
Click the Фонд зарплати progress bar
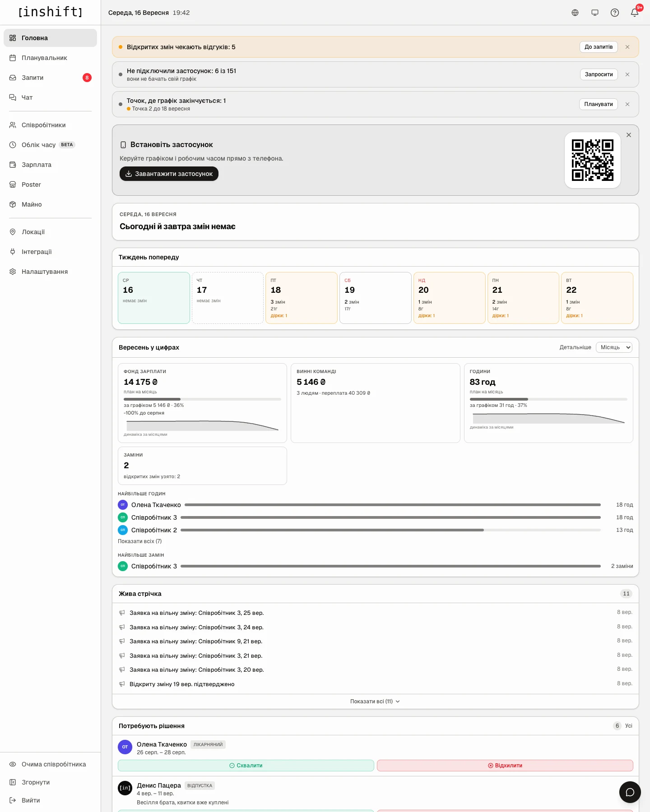coord(202,399)
